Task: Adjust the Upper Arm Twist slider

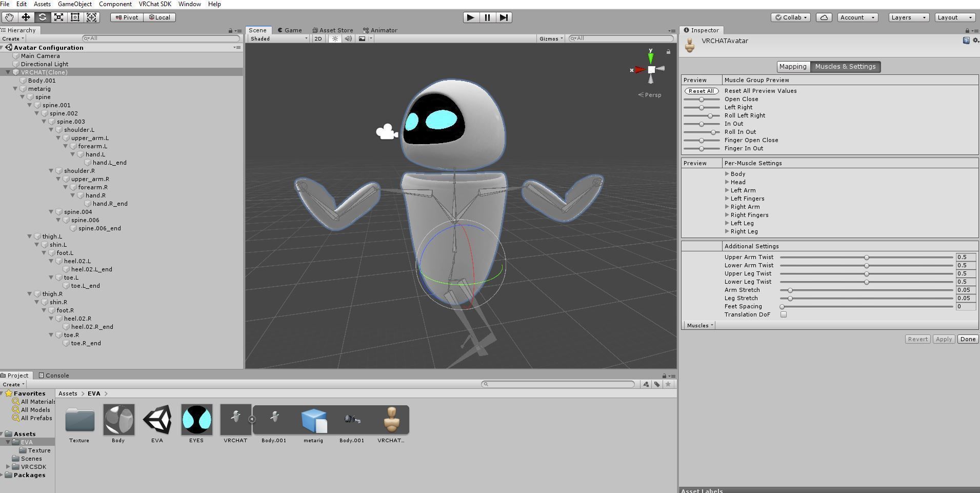Action: coord(866,257)
